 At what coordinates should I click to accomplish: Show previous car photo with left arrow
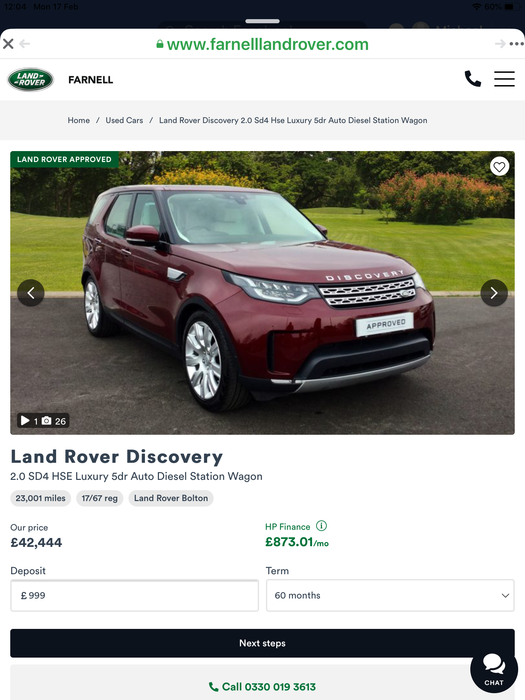coord(31,293)
